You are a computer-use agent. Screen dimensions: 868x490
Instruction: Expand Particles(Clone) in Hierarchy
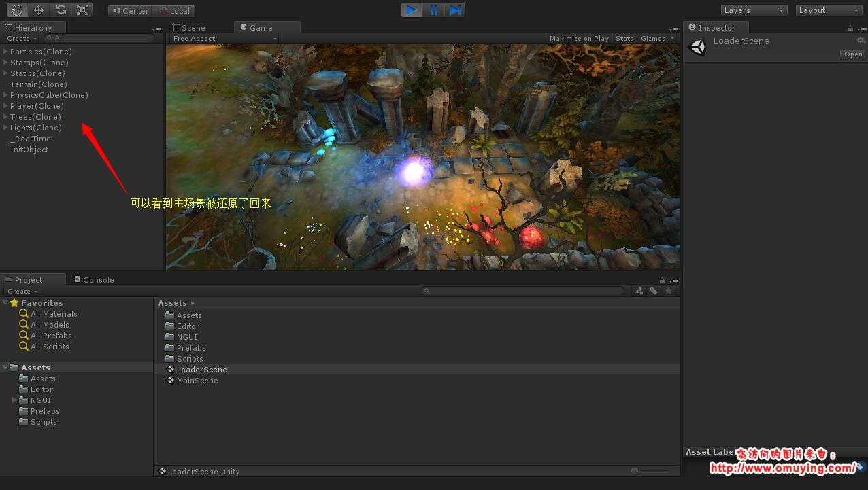5,52
